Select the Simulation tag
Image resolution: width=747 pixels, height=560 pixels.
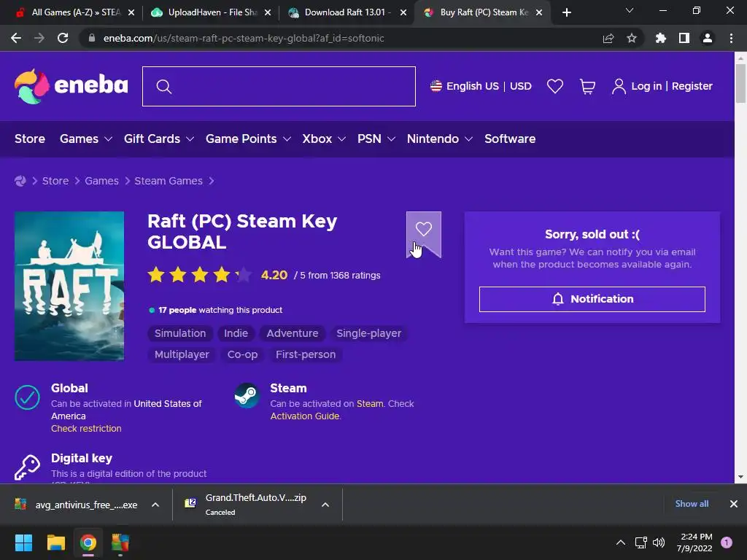tap(180, 333)
